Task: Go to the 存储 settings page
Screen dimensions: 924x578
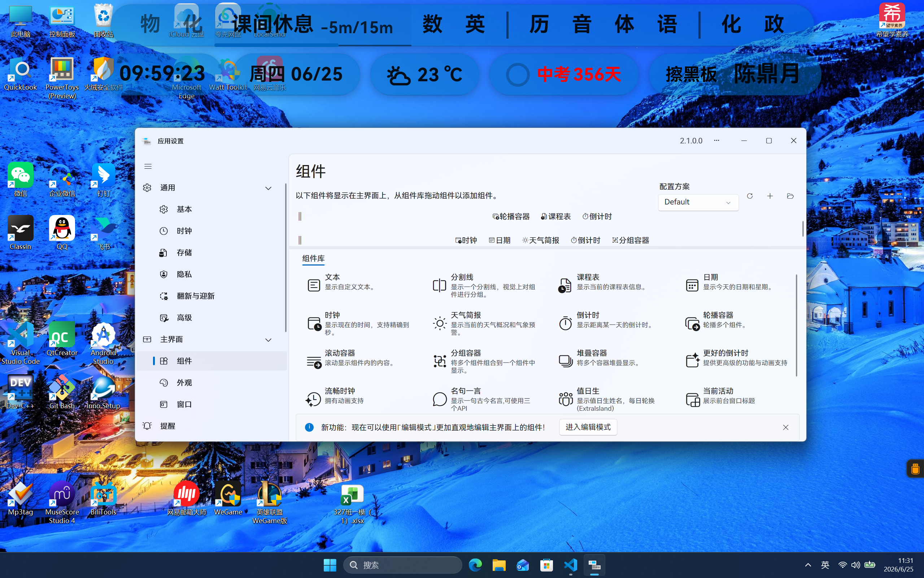Action: [212, 253]
